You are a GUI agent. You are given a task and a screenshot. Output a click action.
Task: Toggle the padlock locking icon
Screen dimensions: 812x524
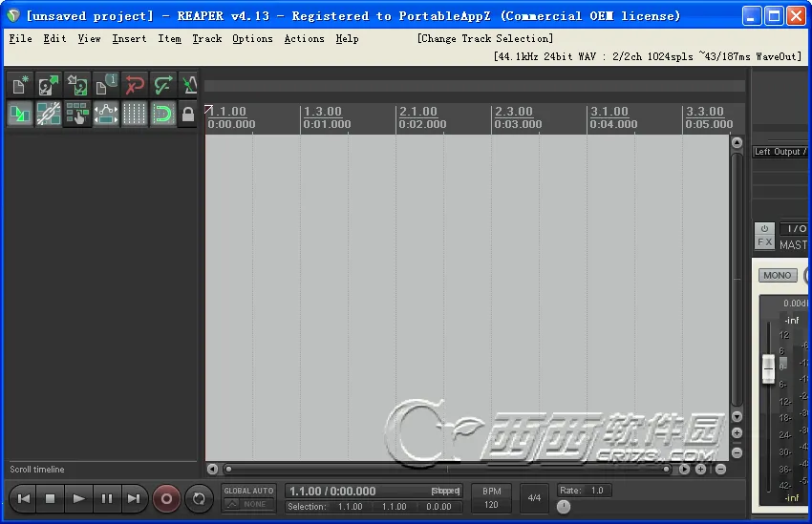pos(188,114)
